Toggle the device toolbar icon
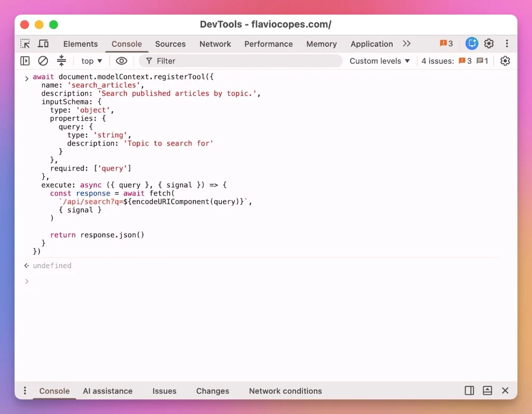 click(x=43, y=44)
